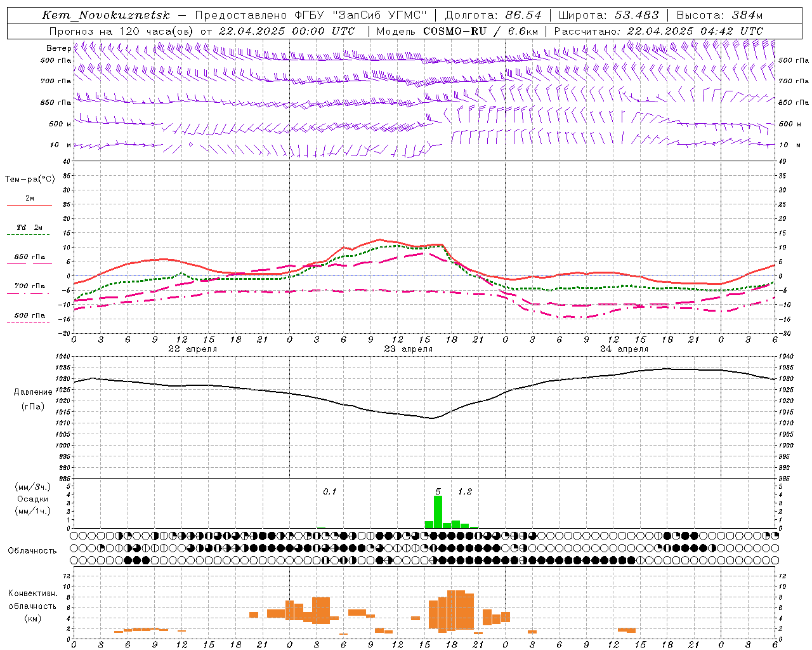Image resolution: width=812 pixels, height=650 pixels.
Task: Click the date label 24 апреля
Action: [x=624, y=349]
